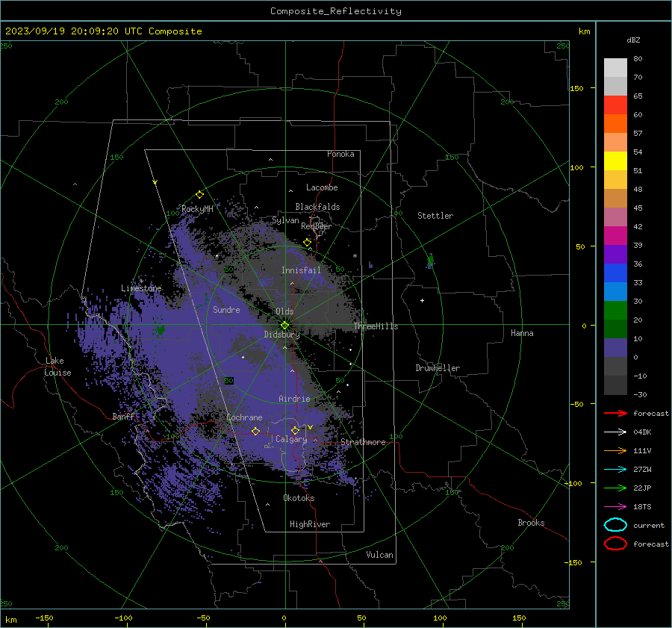Select the red swatch in dBZ legend
The image size is (672, 628).
click(x=615, y=105)
